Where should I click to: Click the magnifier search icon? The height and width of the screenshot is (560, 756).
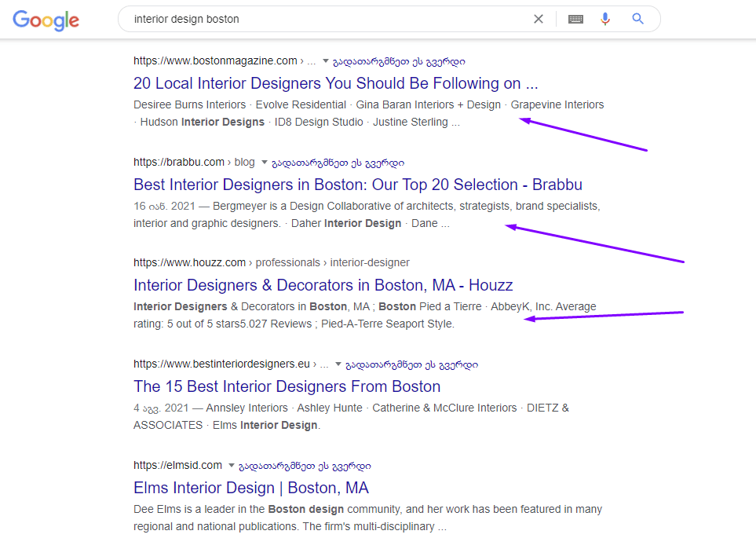pos(638,19)
